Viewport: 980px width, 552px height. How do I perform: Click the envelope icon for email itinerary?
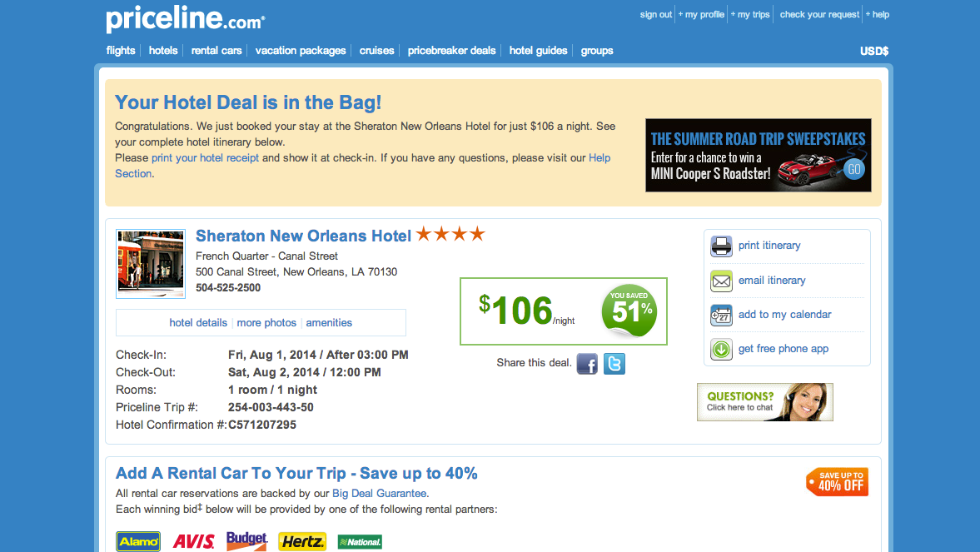720,281
